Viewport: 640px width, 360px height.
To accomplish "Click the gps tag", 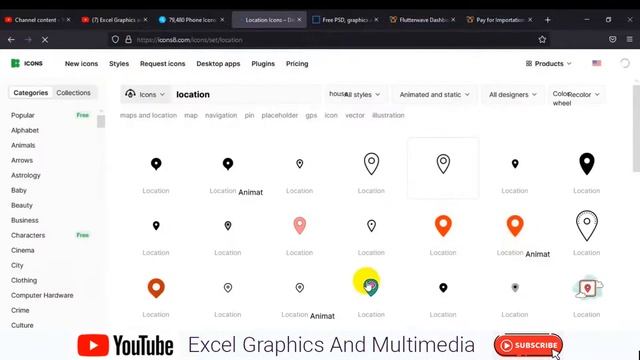I will pos(311,116).
